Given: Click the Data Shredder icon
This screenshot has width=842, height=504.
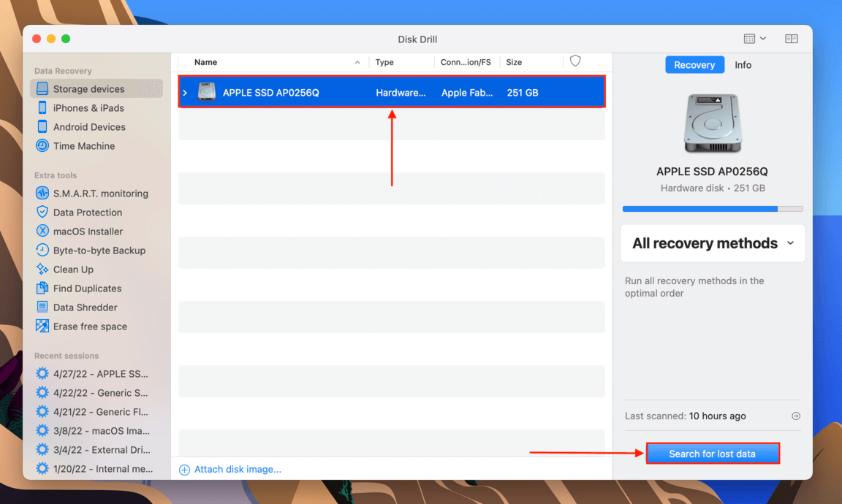Looking at the screenshot, I should click(x=42, y=307).
